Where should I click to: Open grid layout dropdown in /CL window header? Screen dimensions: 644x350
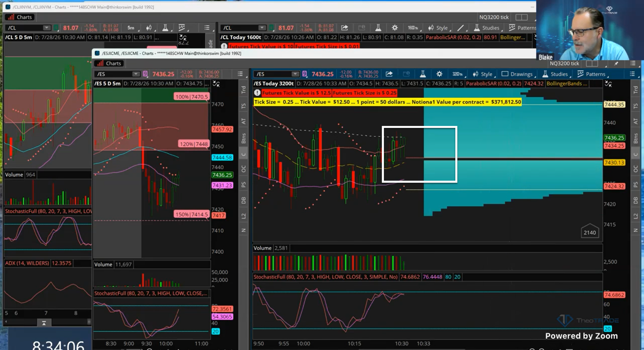[522, 17]
